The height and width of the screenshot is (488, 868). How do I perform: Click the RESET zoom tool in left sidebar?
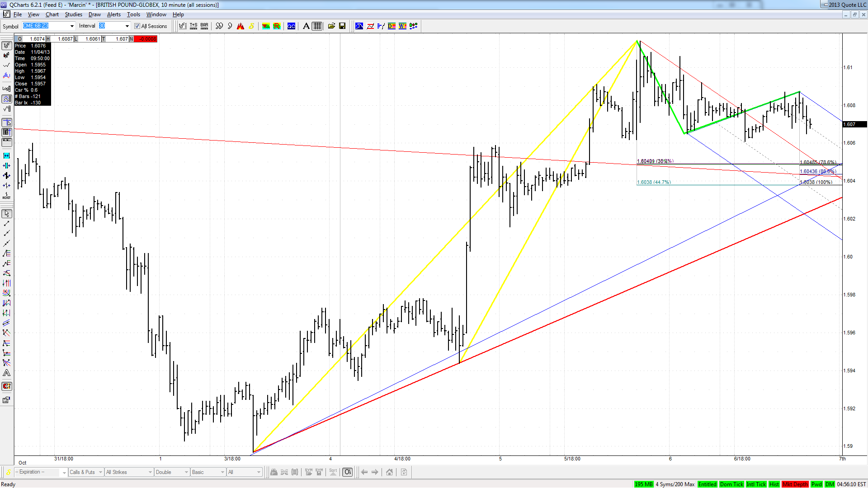pos(7,196)
